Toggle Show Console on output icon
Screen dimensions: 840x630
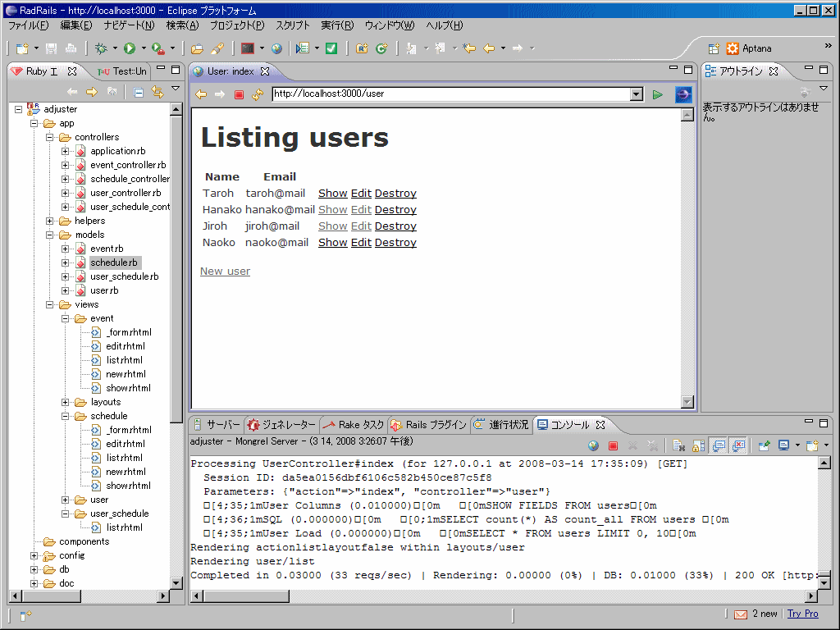[x=719, y=445]
